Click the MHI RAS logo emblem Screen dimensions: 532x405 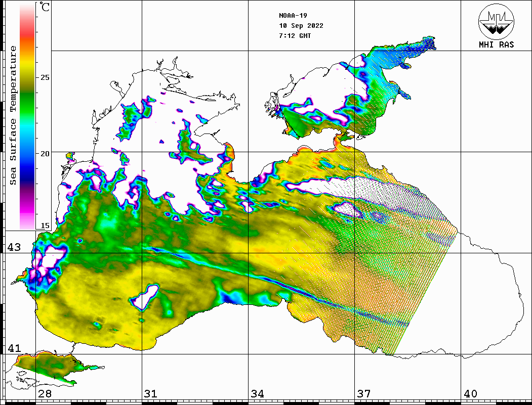[497, 21]
